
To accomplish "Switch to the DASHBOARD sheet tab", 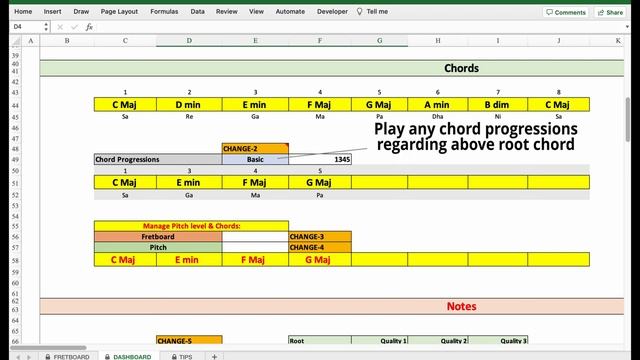I will tap(128, 357).
